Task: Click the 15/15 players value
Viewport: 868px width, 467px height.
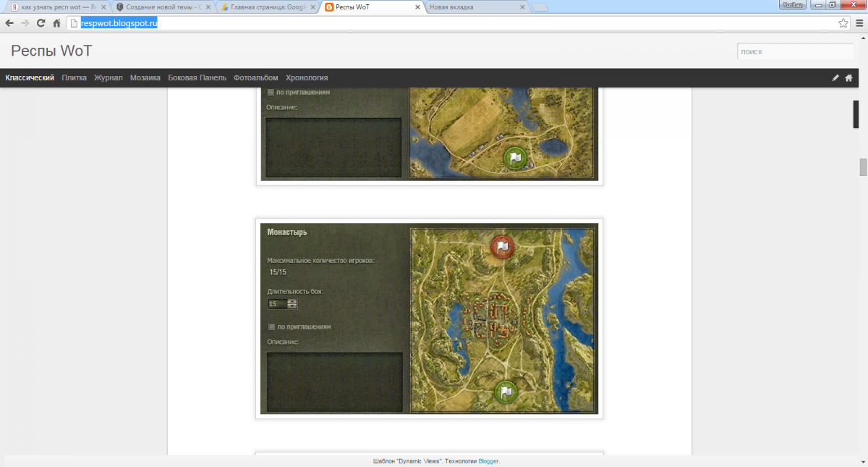Action: pyautogui.click(x=278, y=272)
